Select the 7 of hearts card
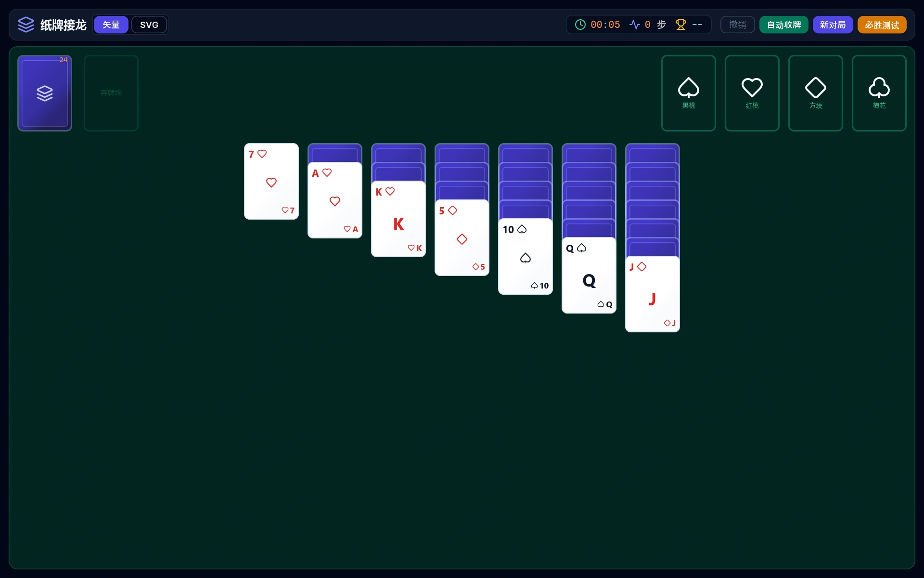Viewport: 924px width, 578px height. (x=271, y=181)
